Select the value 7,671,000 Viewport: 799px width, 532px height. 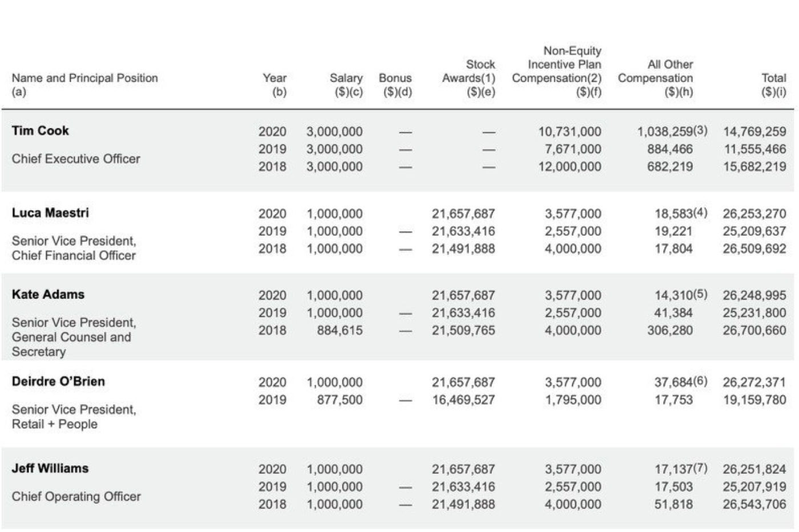point(572,149)
